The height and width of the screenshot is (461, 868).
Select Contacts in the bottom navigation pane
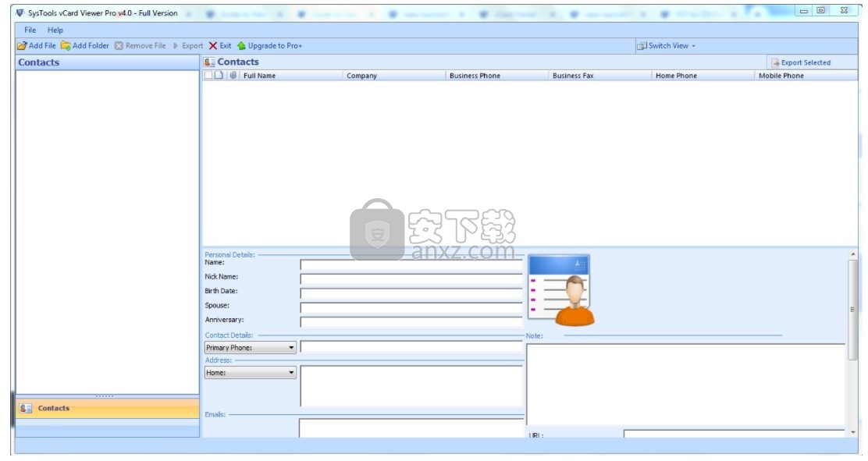pyautogui.click(x=108, y=409)
